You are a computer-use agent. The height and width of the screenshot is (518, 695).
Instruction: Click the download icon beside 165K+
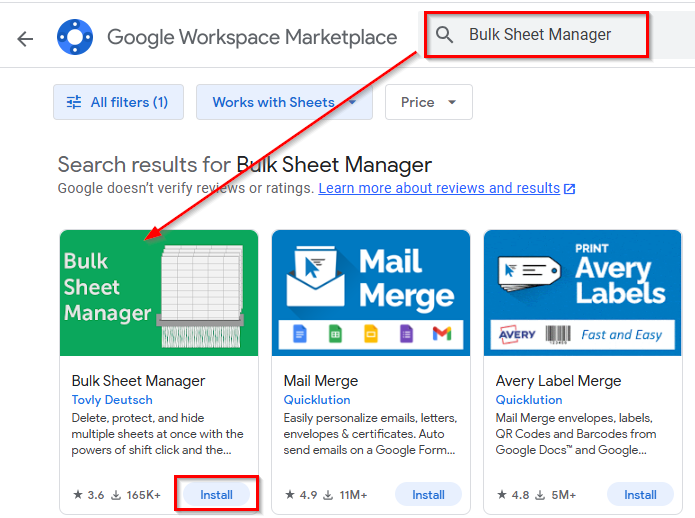pyautogui.click(x=116, y=495)
